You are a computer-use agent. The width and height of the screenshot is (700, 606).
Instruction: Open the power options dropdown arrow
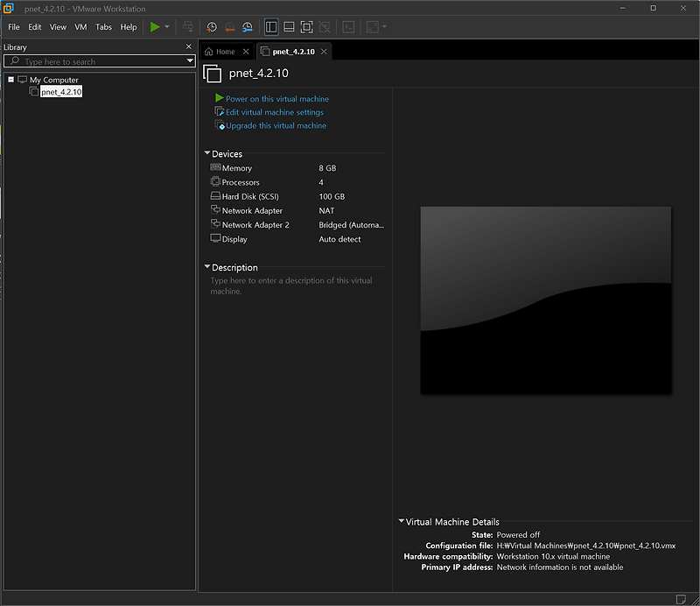pyautogui.click(x=167, y=27)
